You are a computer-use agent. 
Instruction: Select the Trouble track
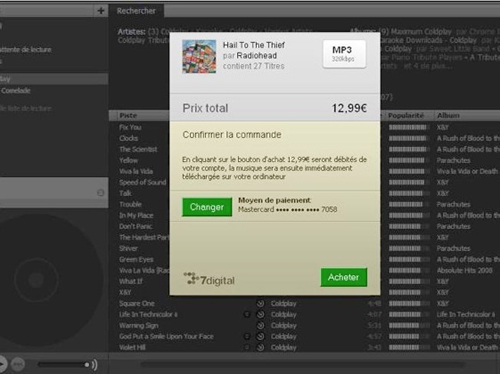[x=130, y=204]
